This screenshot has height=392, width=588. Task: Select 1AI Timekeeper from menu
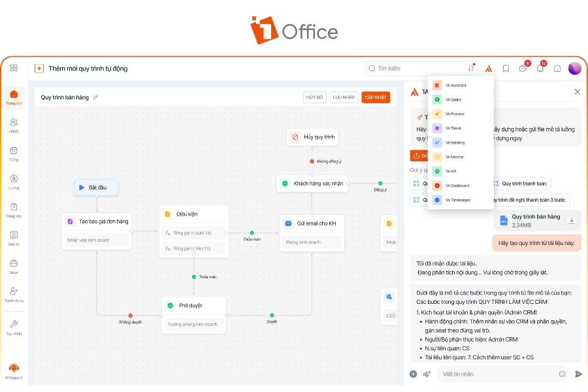(461, 200)
